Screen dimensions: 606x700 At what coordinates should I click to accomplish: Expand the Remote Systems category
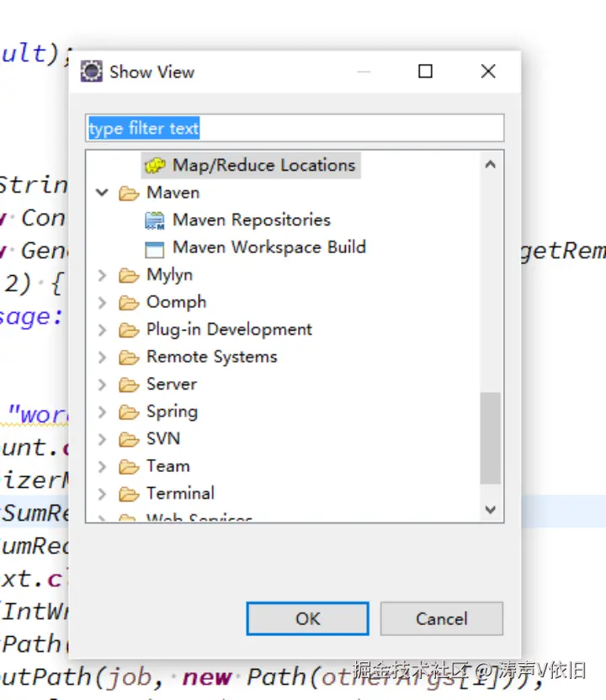(x=103, y=357)
